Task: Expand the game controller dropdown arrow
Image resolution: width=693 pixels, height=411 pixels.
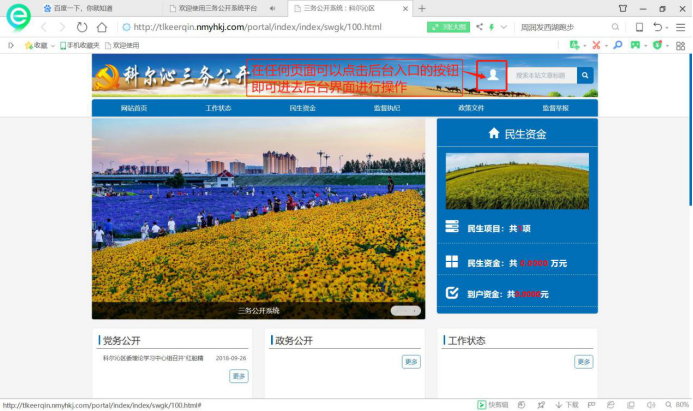Action: [645, 46]
